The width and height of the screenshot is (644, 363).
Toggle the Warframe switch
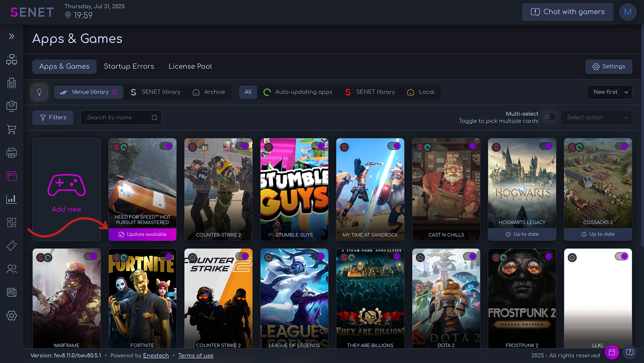(x=90, y=256)
